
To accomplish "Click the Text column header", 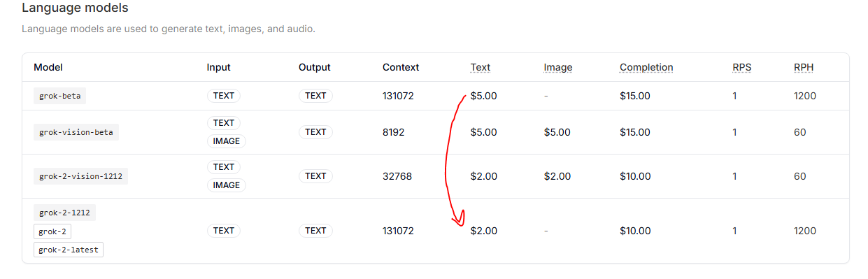I will (x=481, y=68).
